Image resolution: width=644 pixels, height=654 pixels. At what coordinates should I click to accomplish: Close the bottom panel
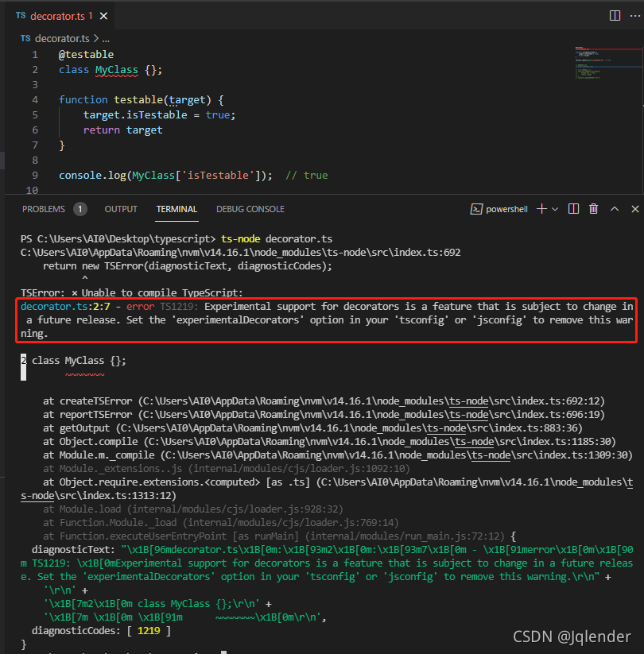click(634, 209)
